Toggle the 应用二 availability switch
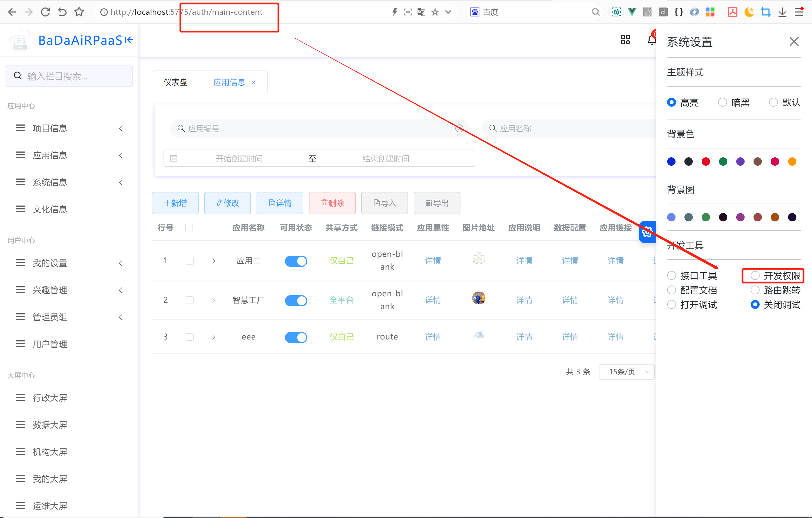812x518 pixels. [296, 261]
